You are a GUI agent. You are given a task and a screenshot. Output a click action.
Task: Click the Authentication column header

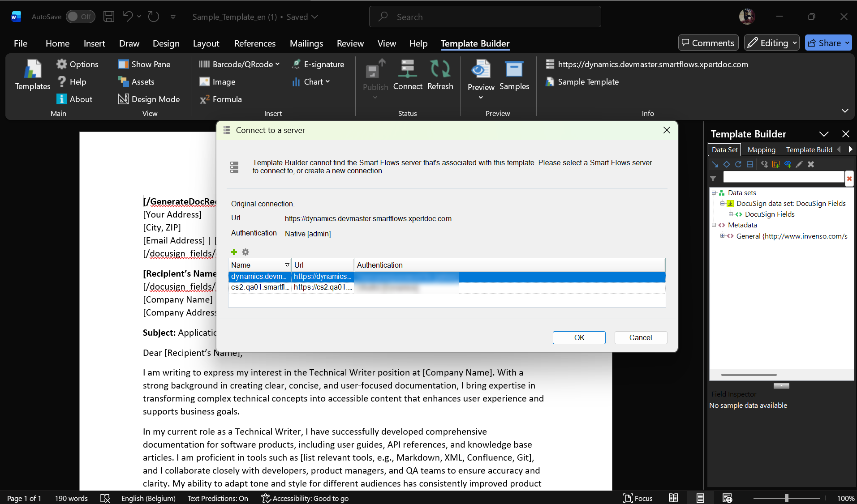(510, 265)
